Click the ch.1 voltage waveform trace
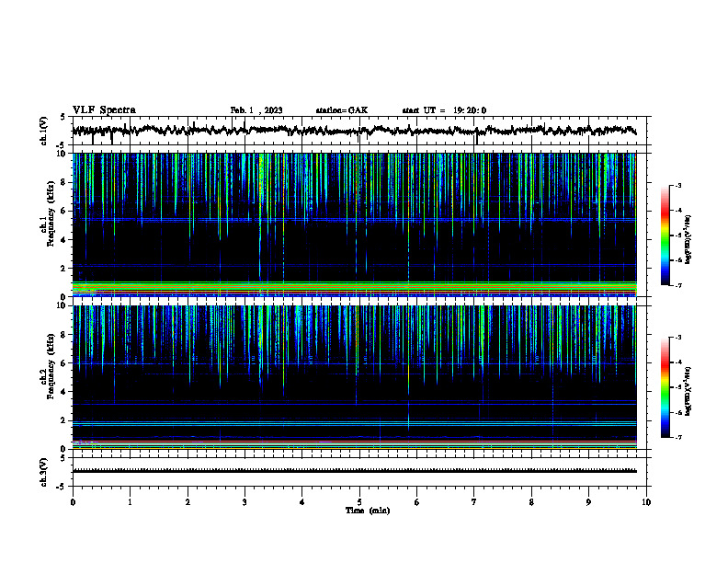Image resolution: width=728 pixels, height=563 pixels. click(354, 131)
